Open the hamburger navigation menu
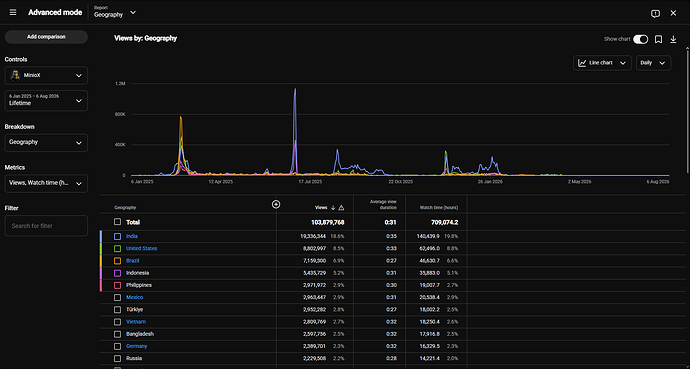 coord(13,12)
